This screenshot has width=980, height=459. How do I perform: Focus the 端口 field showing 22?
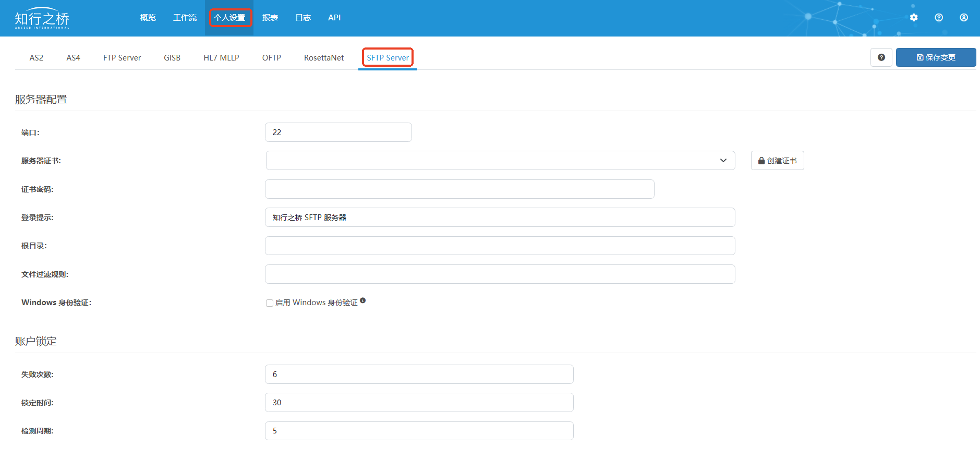tap(338, 132)
